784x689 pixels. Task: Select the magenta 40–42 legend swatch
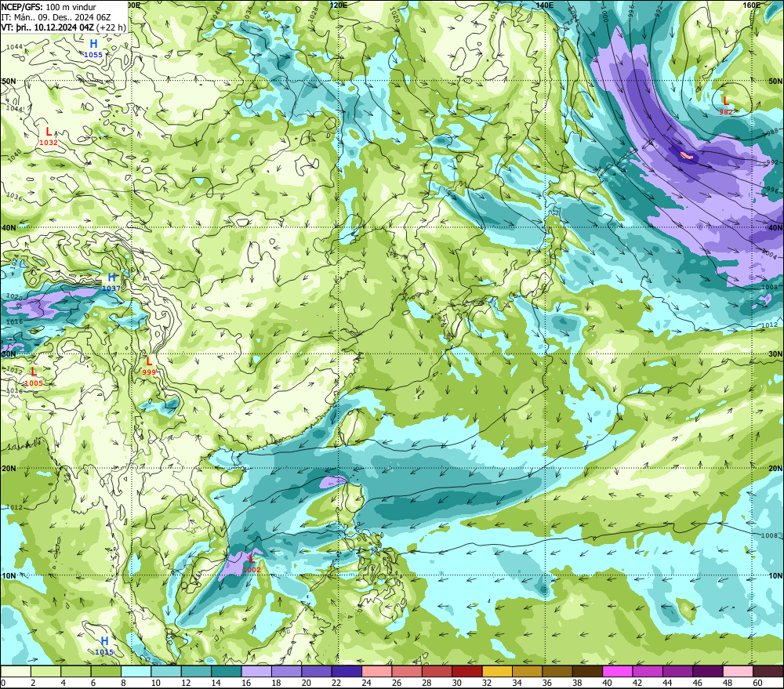click(x=618, y=671)
